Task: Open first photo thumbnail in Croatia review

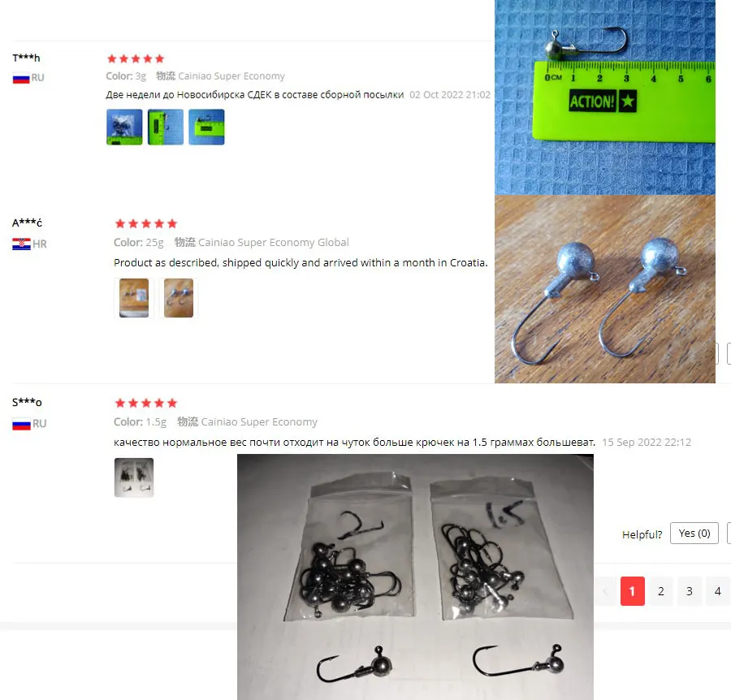Action: click(x=134, y=298)
